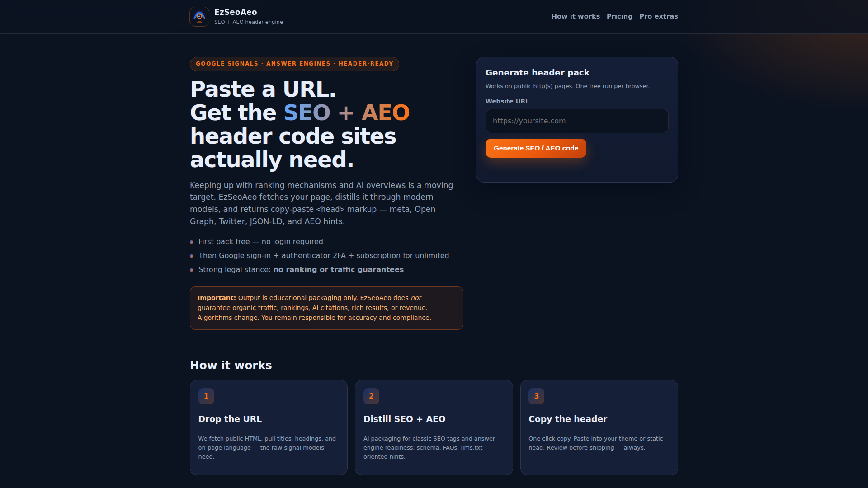Click 'no ranking or traffic guarantees' text
868x488 pixels.
coord(339,270)
